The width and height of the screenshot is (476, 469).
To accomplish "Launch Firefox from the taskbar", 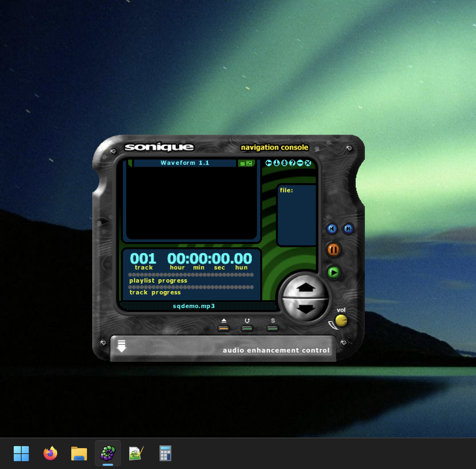I will pyautogui.click(x=50, y=454).
